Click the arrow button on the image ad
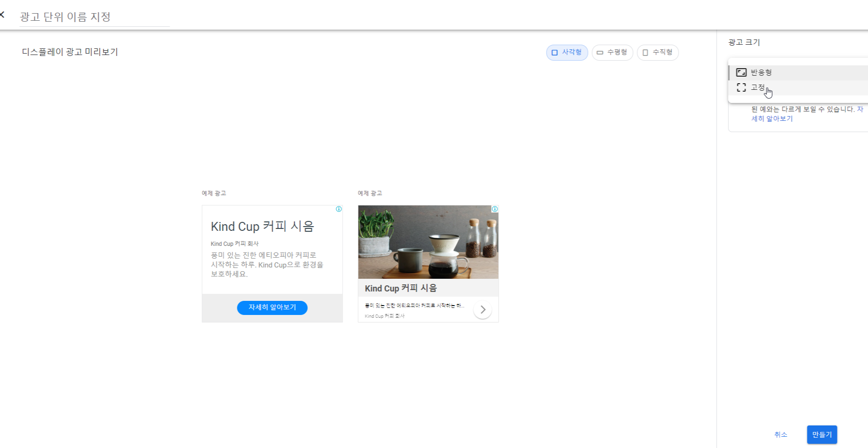This screenshot has width=868, height=448. 483,310
